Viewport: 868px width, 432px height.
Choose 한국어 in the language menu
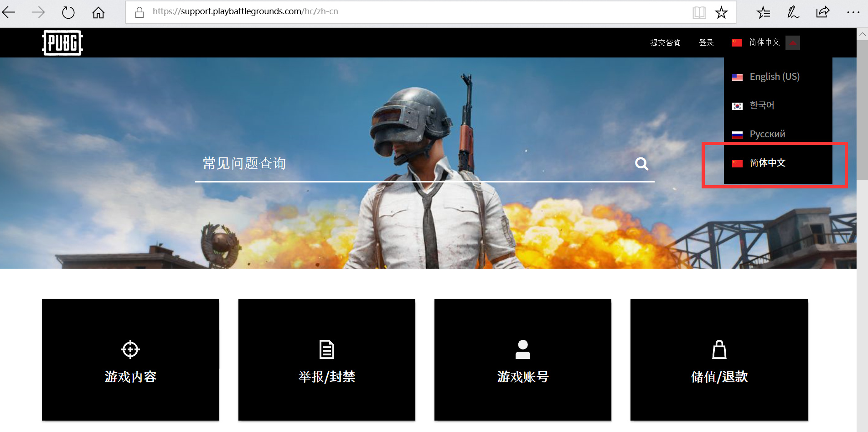761,105
